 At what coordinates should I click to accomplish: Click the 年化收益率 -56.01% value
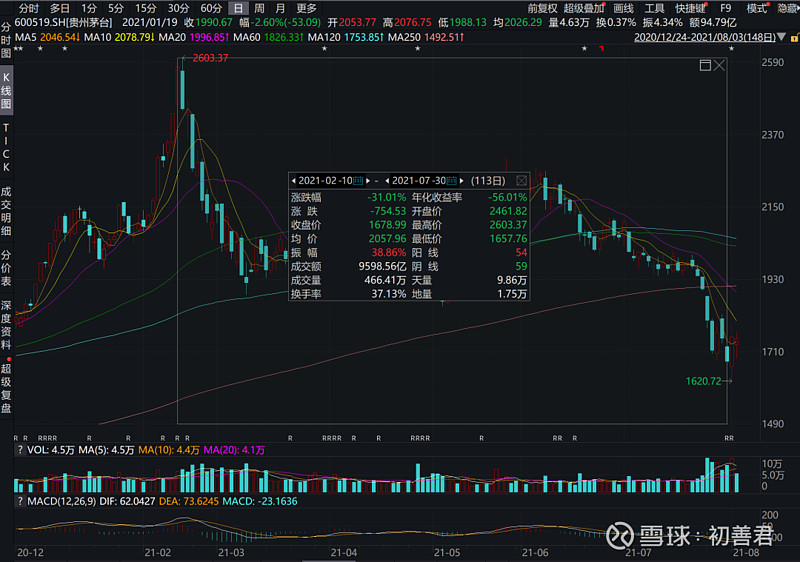point(507,197)
